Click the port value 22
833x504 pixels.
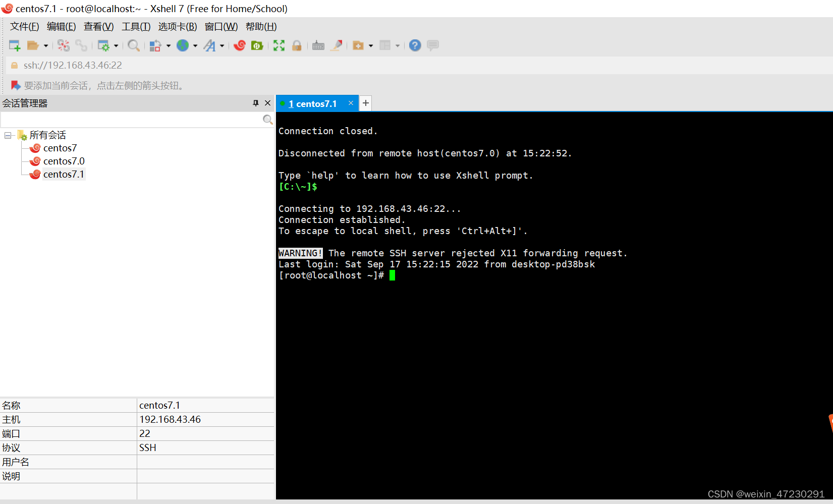point(145,433)
